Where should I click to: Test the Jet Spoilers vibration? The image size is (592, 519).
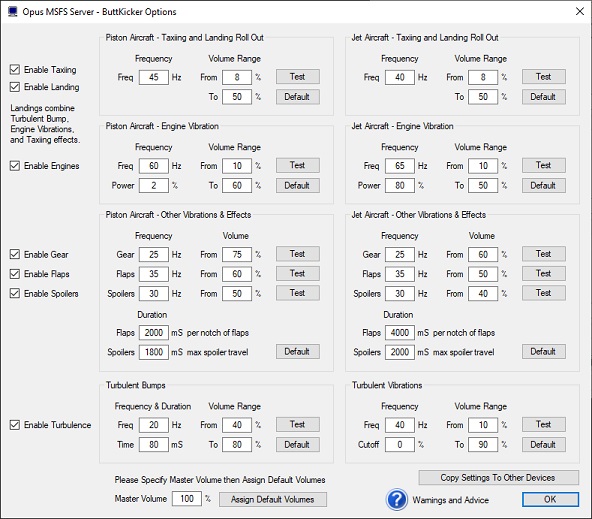[x=544, y=293]
